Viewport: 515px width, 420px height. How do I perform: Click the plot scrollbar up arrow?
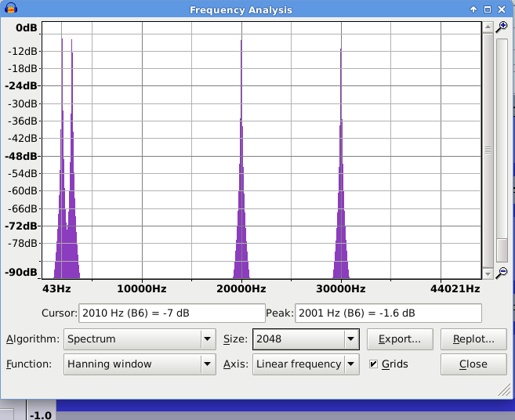coord(488,27)
